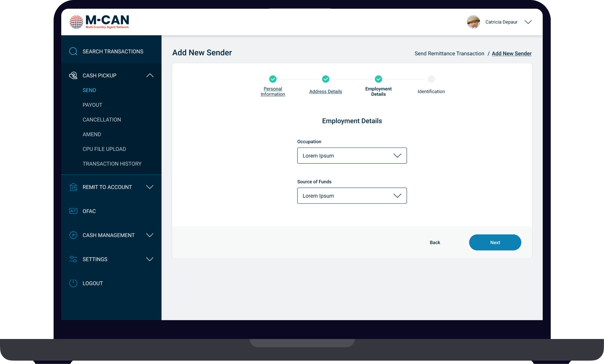Image resolution: width=604 pixels, height=364 pixels.
Task: Click the Settings sliders icon
Action: click(73, 259)
